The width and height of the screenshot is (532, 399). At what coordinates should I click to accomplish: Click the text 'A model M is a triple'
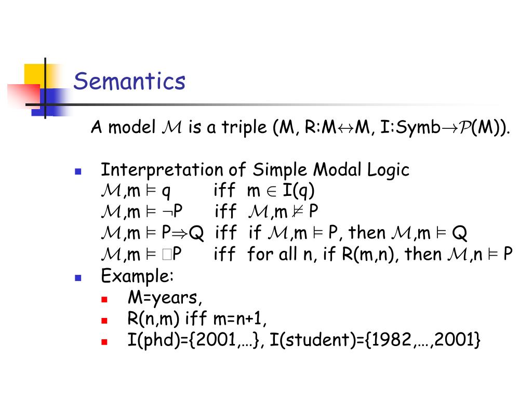point(179,127)
